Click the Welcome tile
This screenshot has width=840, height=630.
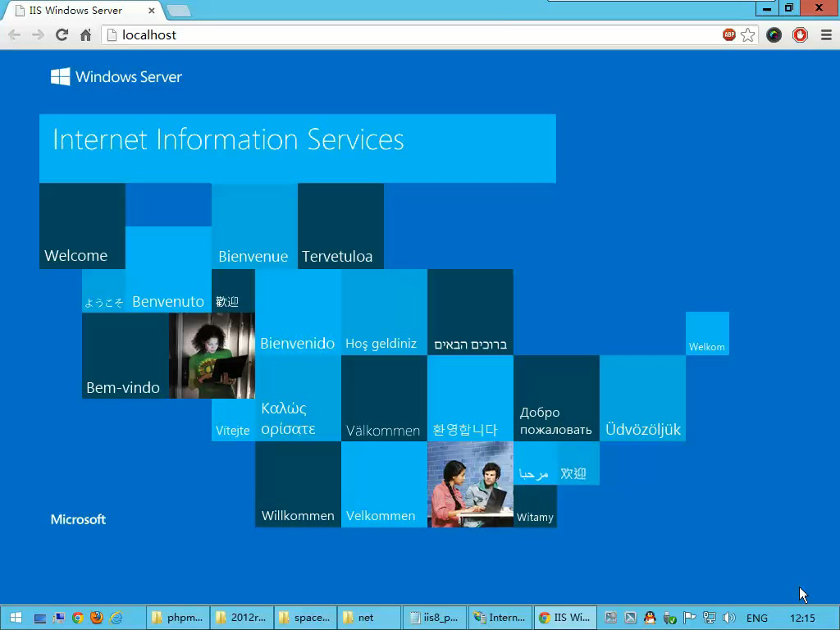tap(82, 226)
